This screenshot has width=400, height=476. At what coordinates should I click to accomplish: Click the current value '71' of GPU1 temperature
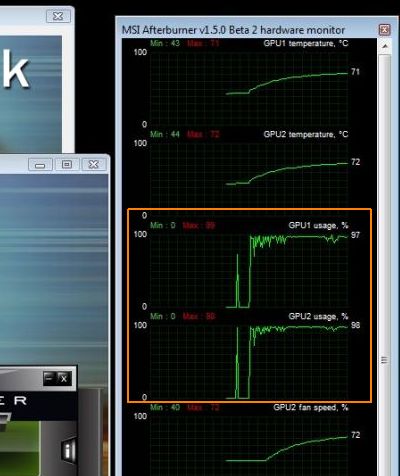point(355,72)
